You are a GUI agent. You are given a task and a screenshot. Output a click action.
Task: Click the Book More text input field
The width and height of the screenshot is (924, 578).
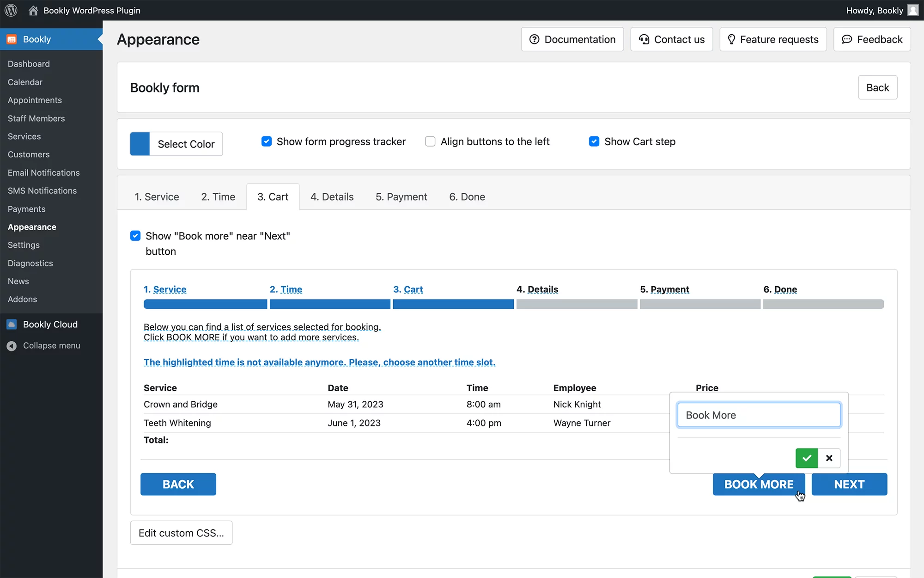759,415
